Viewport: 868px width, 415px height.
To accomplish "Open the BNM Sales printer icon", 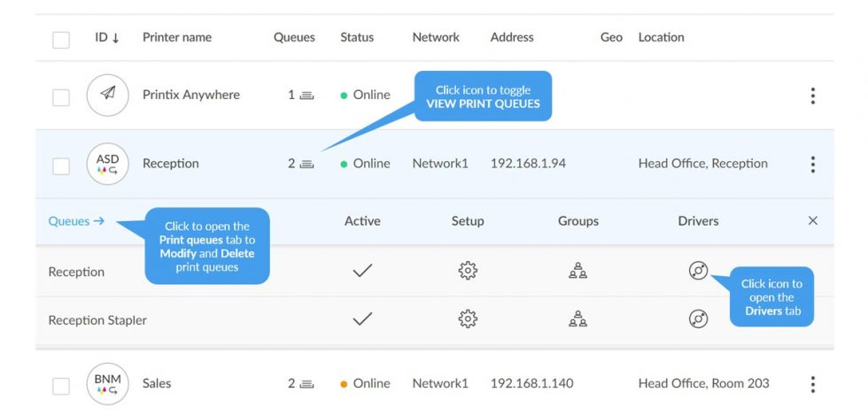I will (108, 383).
